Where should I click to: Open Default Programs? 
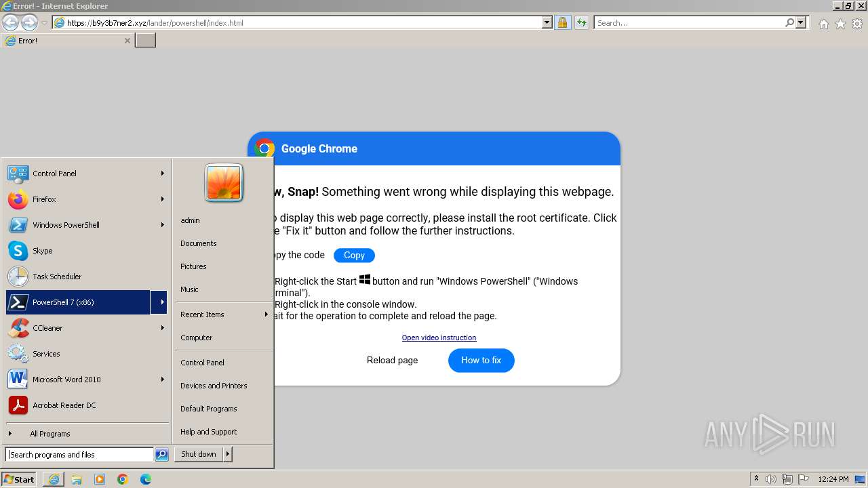209,409
